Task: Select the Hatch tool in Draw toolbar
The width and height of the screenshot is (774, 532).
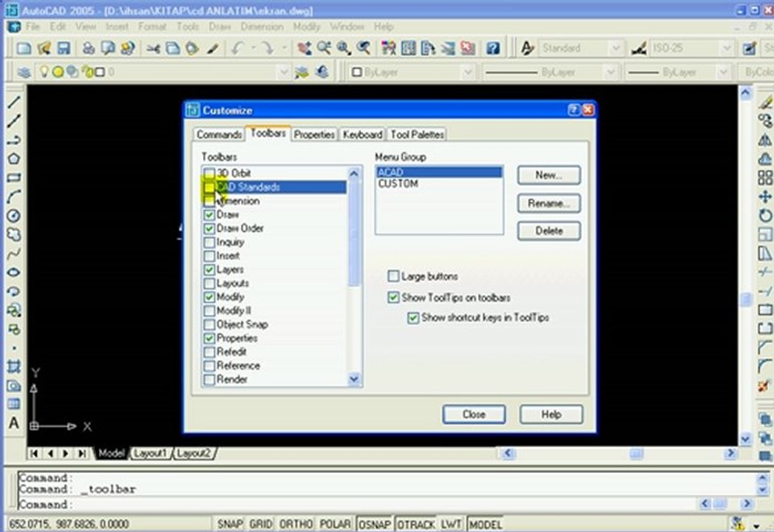Action: pyautogui.click(x=14, y=367)
